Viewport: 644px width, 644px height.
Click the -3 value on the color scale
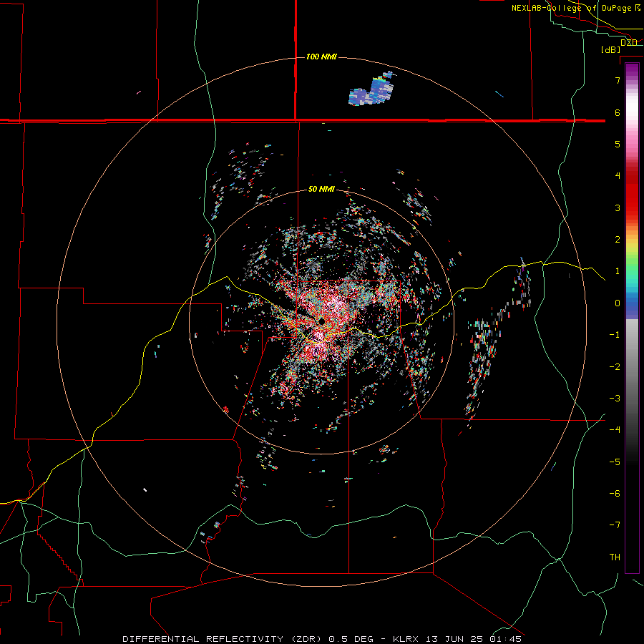point(615,399)
